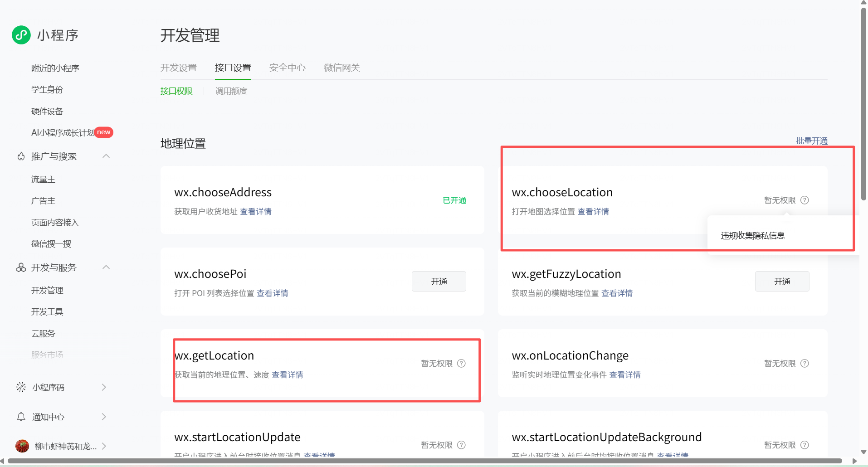The height and width of the screenshot is (467, 868).
Task: Select the 接口权限 sub-tab
Action: tap(176, 91)
